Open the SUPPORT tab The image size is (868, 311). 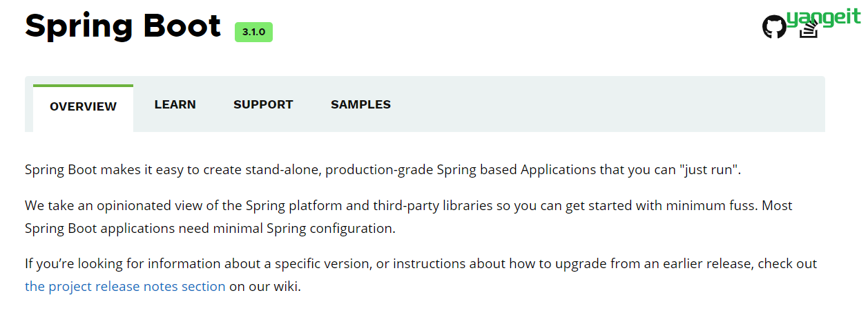(x=263, y=104)
